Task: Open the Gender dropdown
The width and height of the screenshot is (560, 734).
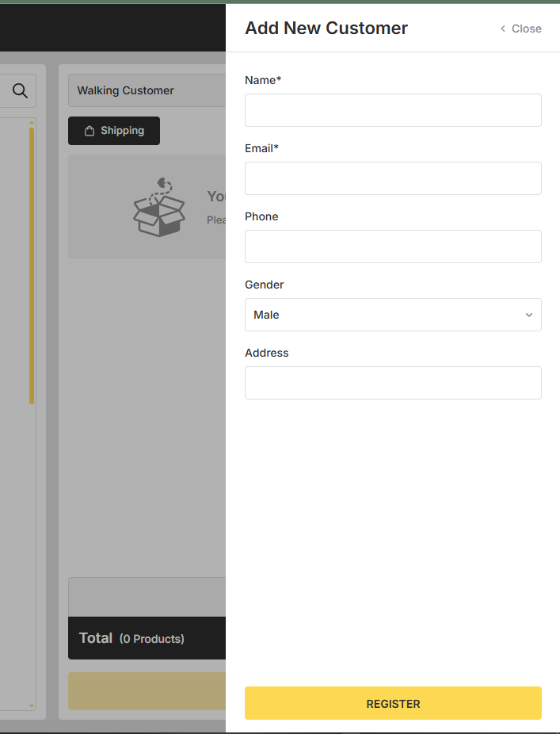Action: point(393,315)
